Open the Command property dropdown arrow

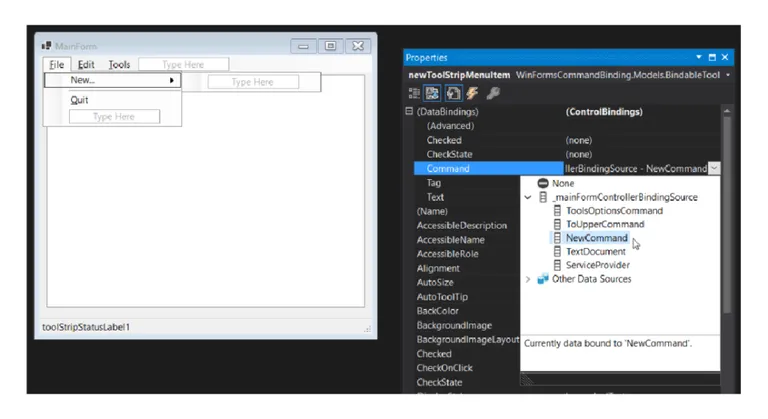(x=714, y=169)
